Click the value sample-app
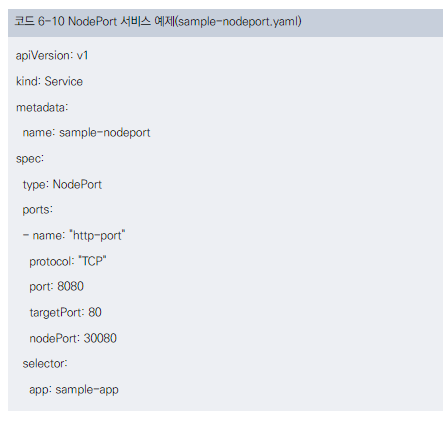Image resolution: width=443 pixels, height=428 pixels. coord(87,390)
